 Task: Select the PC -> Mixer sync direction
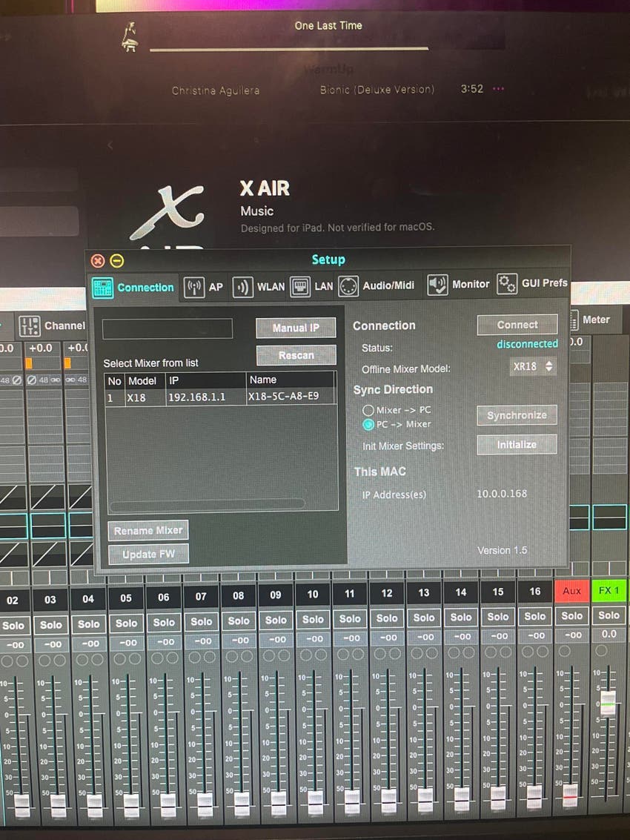(x=369, y=425)
